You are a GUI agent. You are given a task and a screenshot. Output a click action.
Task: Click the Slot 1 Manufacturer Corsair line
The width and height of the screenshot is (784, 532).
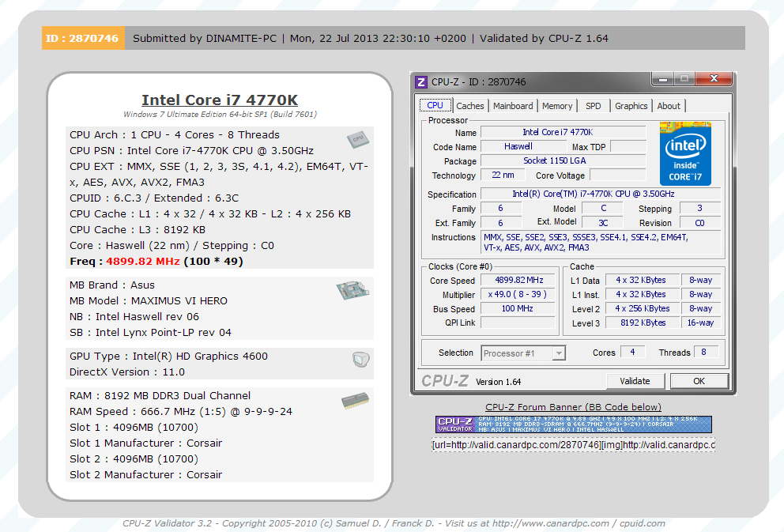[x=145, y=443]
